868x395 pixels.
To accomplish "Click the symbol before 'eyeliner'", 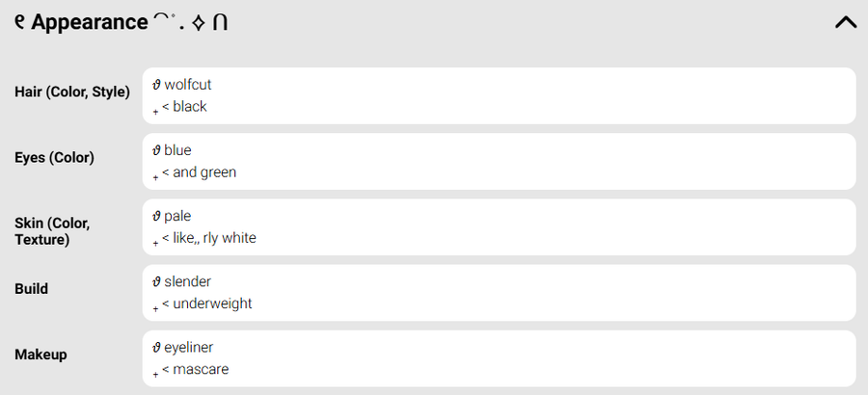I will (156, 347).
